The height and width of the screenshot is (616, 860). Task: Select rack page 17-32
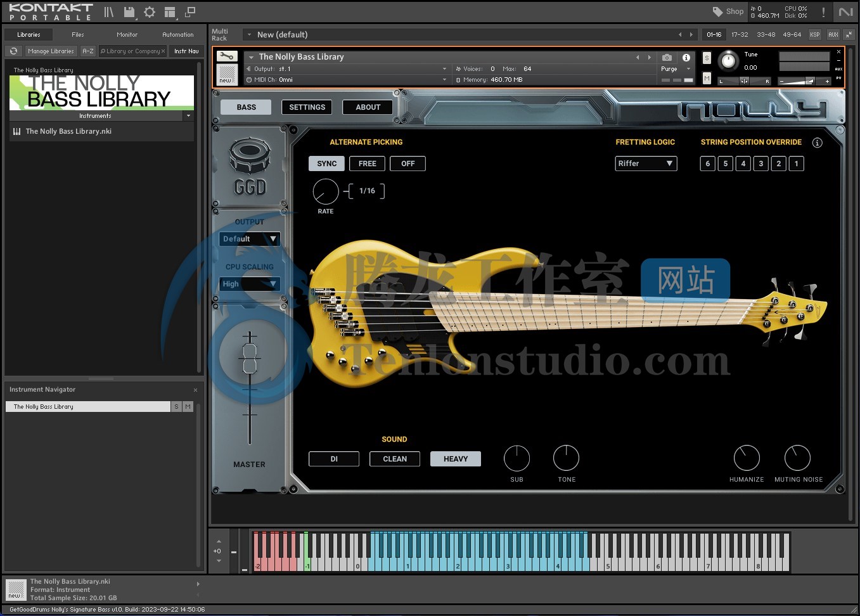[740, 34]
